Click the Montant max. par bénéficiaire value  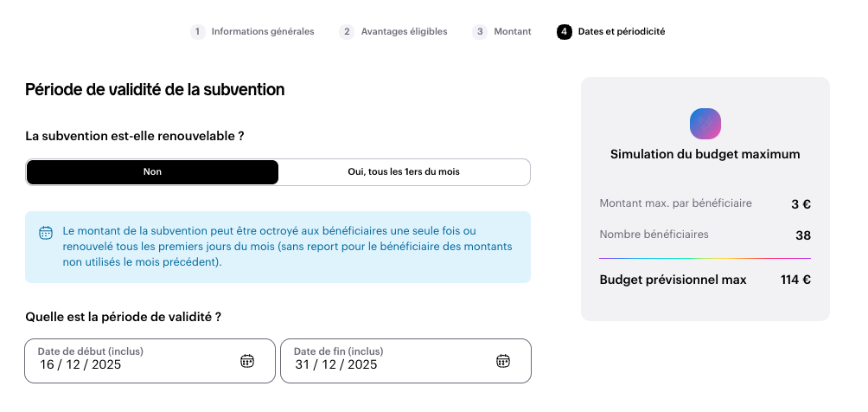[801, 204]
